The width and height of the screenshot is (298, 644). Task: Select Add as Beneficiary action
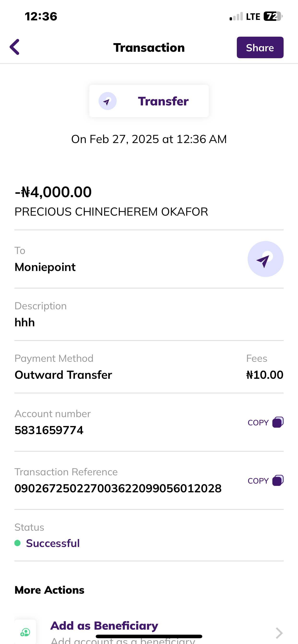pos(104,626)
